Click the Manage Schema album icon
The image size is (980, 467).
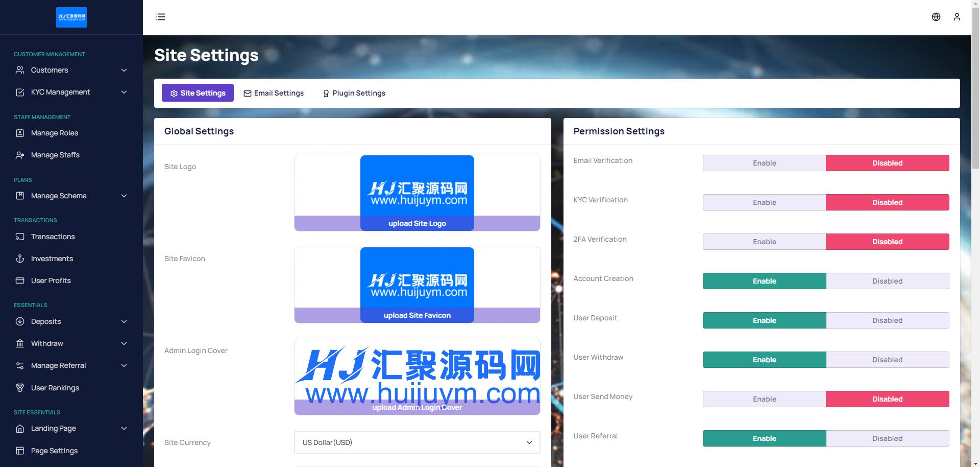pos(20,196)
